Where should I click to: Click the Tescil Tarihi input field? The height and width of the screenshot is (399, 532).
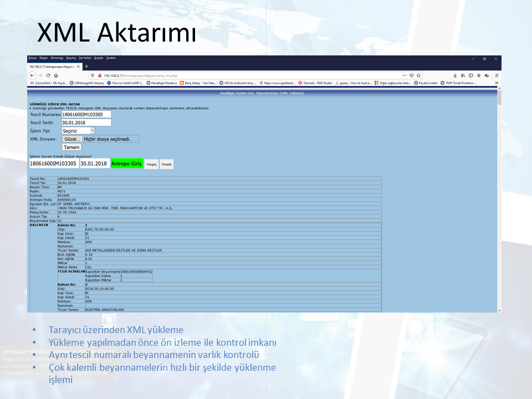coord(86,122)
